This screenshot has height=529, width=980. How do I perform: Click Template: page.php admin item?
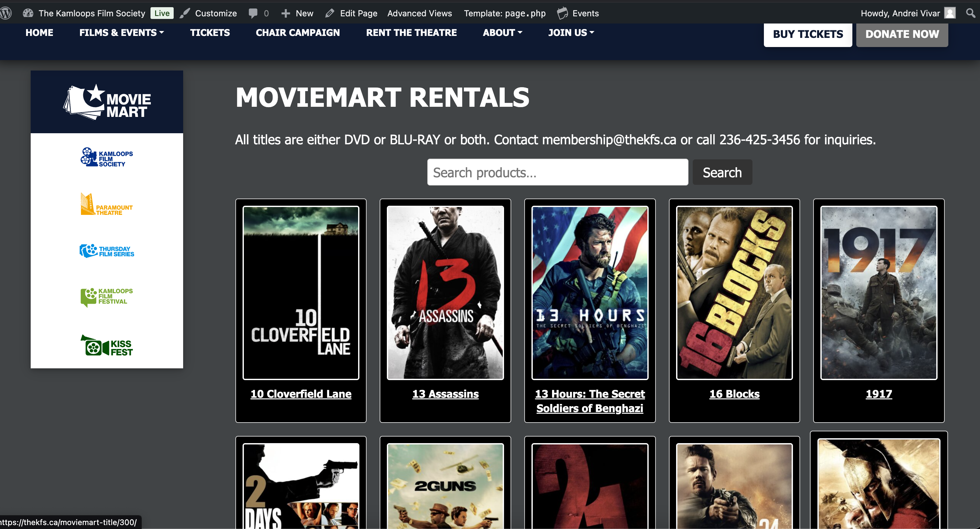[504, 13]
